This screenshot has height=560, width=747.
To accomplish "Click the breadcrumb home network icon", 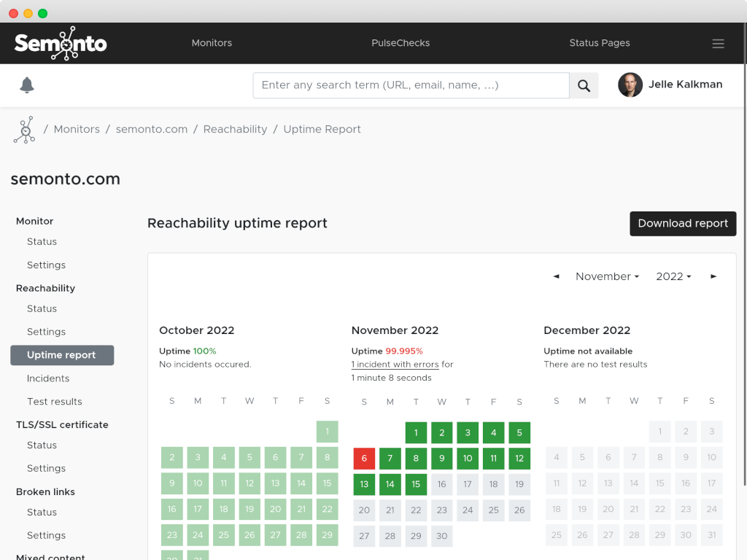I will pyautogui.click(x=24, y=130).
